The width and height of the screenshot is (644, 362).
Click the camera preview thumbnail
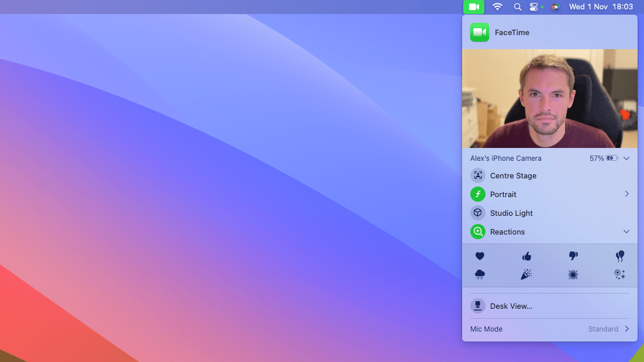click(550, 98)
